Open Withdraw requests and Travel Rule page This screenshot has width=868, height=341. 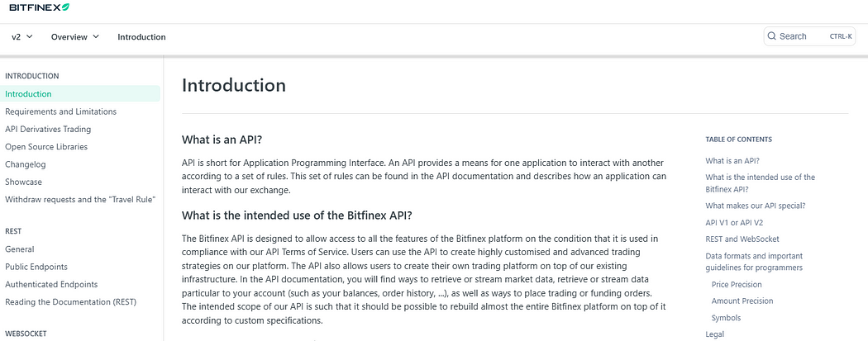point(80,200)
